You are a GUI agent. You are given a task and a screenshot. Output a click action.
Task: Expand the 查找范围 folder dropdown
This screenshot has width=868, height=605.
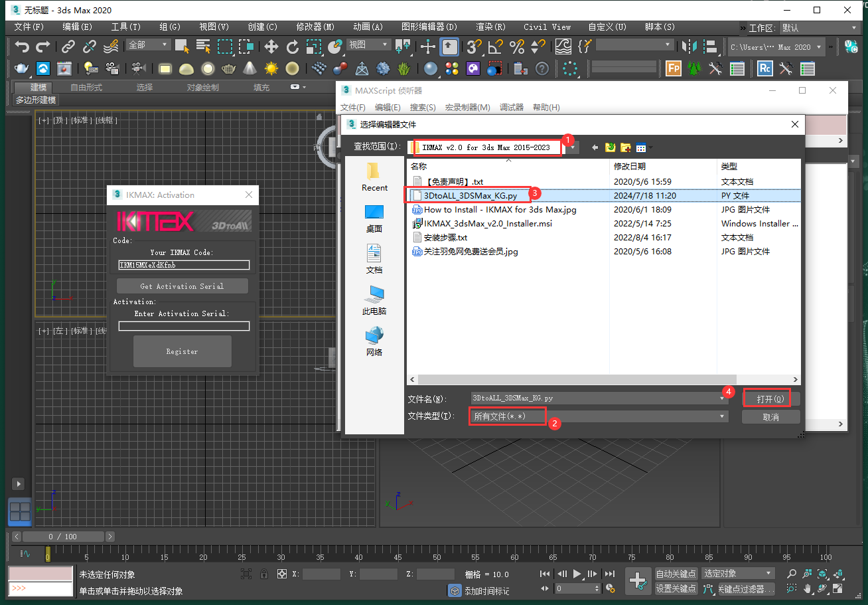tap(573, 147)
